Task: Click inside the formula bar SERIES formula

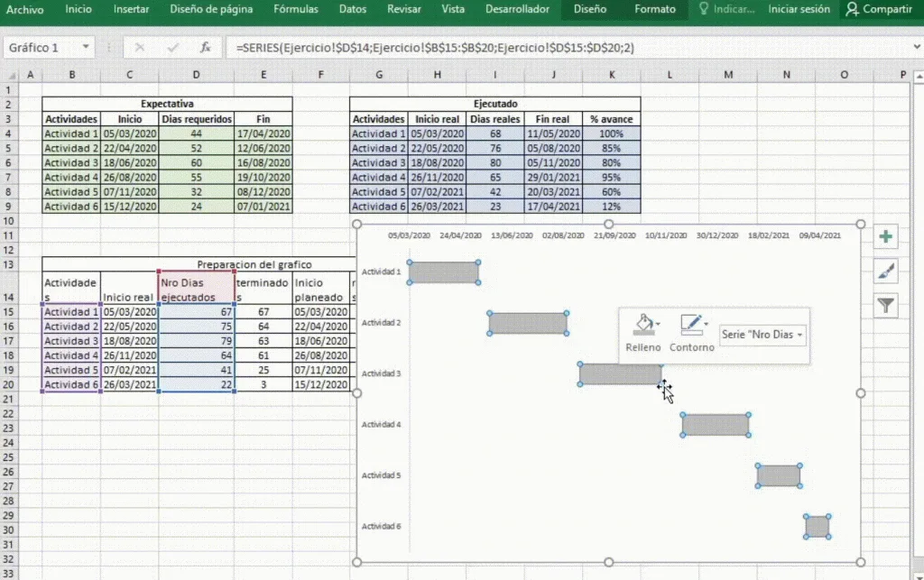Action: click(x=435, y=48)
